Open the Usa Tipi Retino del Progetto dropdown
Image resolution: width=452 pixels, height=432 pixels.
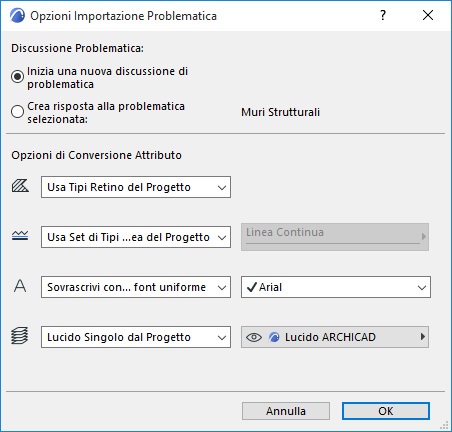point(136,187)
